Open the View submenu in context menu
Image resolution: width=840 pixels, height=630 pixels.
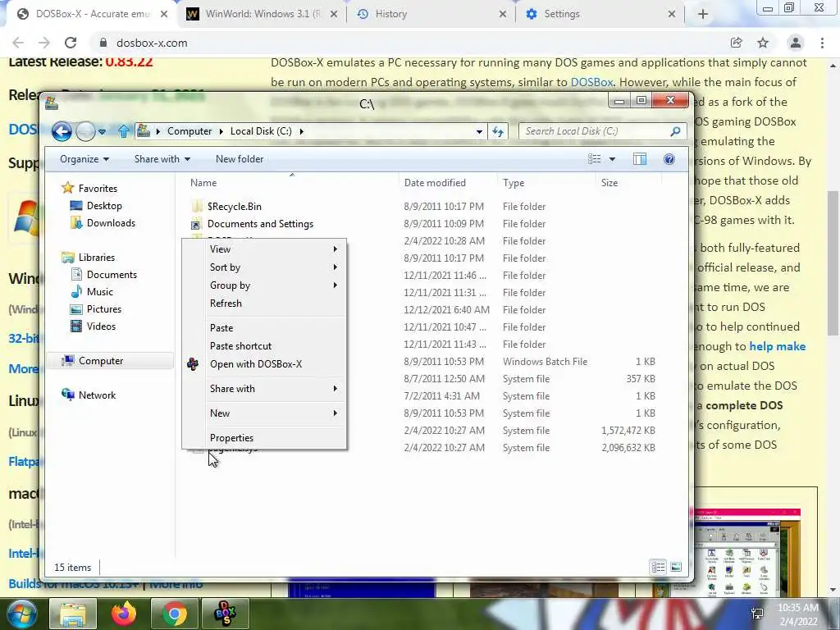[265, 249]
